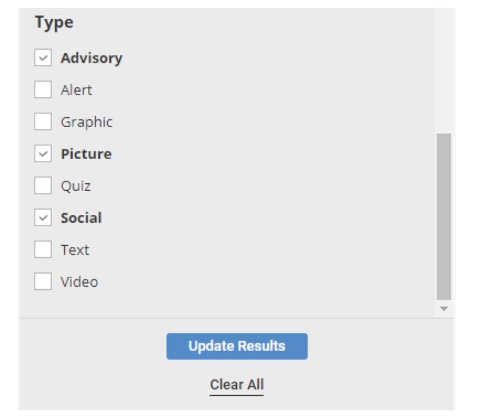
Task: Click the Text label
Action: 75,250
